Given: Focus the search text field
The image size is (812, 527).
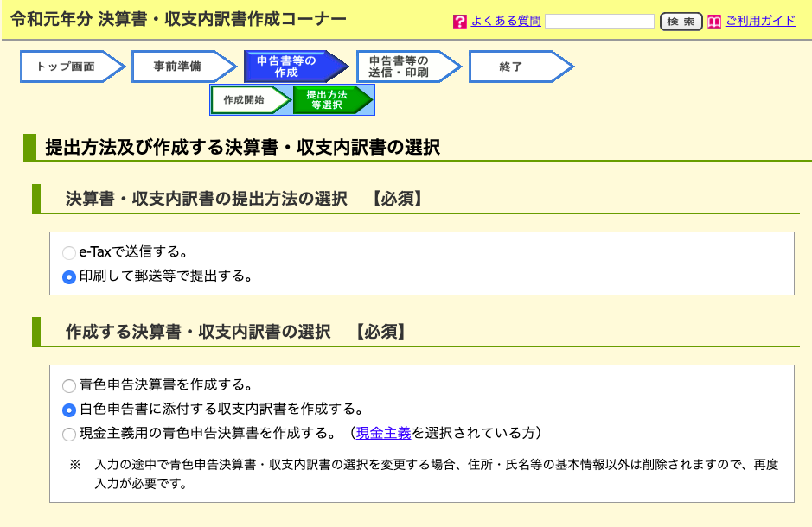Looking at the screenshot, I should (599, 22).
